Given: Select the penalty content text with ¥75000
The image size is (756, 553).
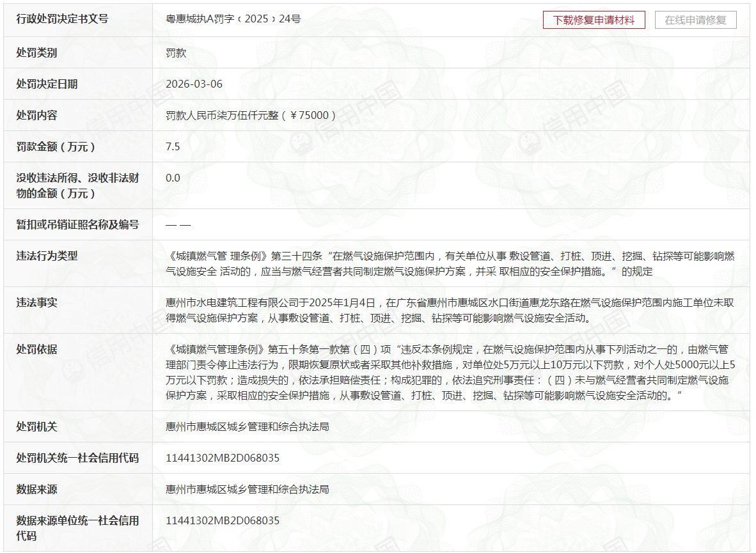Looking at the screenshot, I should pos(251,115).
